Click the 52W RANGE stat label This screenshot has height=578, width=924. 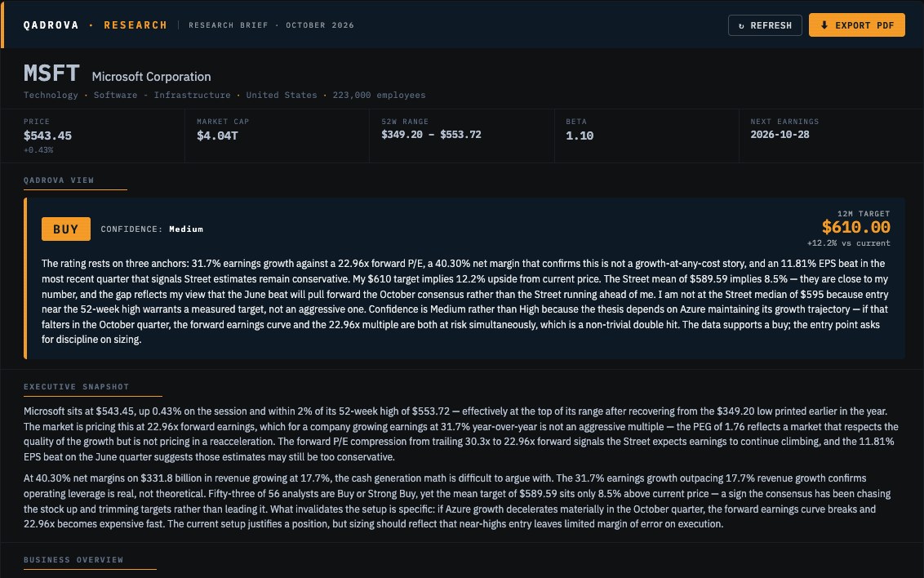click(405, 122)
